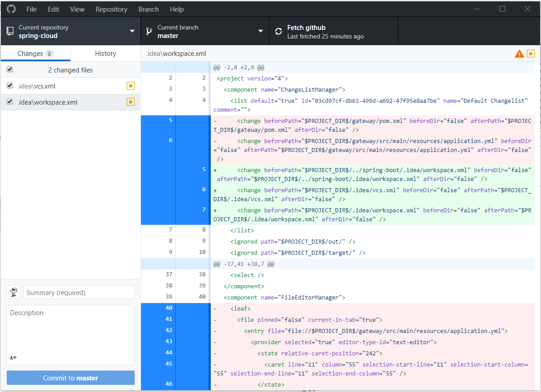Click the Commit to master button
The width and height of the screenshot is (541, 392).
[71, 378]
